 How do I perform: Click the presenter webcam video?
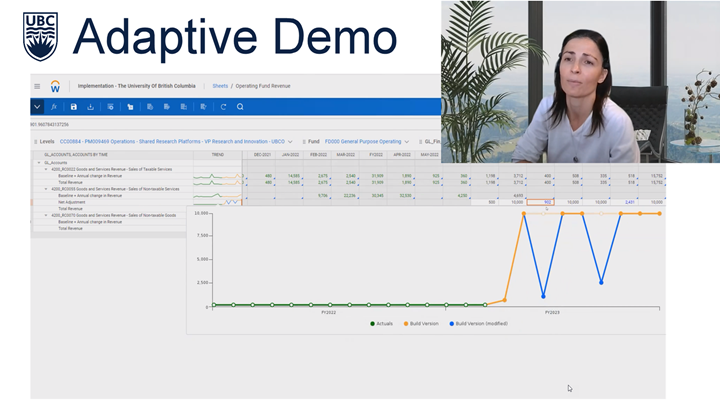[580, 82]
